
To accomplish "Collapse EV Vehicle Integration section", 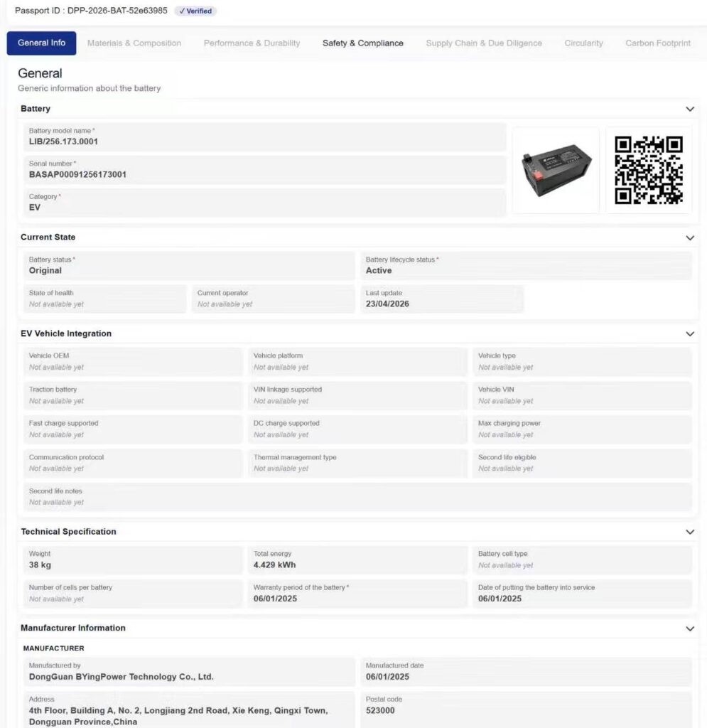I will pyautogui.click(x=690, y=334).
